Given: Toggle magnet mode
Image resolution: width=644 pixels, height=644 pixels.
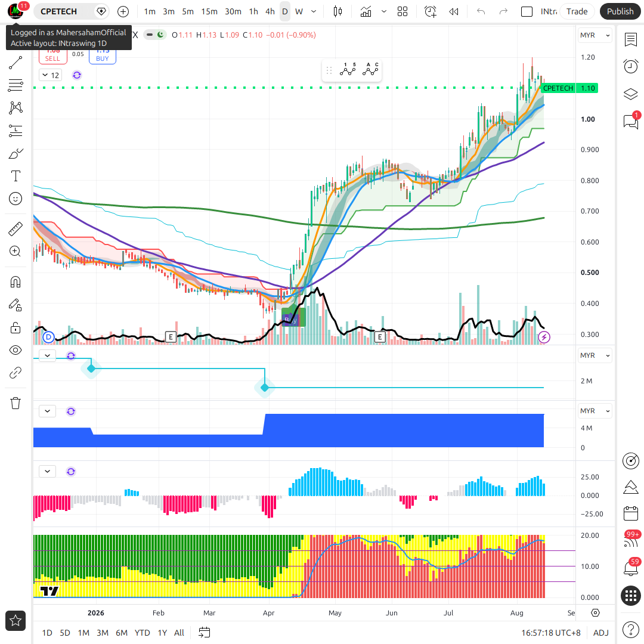Looking at the screenshot, I should pos(16,282).
